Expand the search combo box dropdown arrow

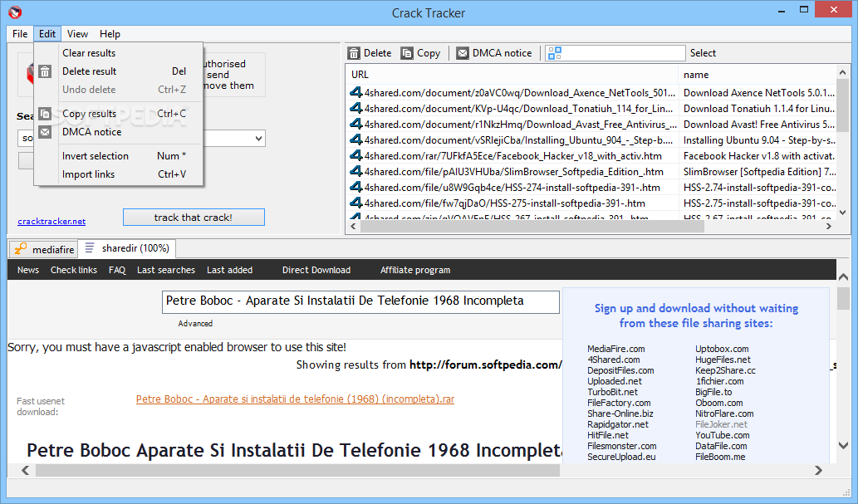point(258,139)
